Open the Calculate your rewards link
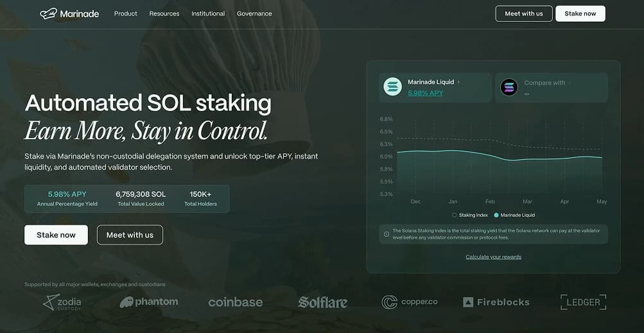Screen dimensions: 644x333 pyautogui.click(x=493, y=257)
